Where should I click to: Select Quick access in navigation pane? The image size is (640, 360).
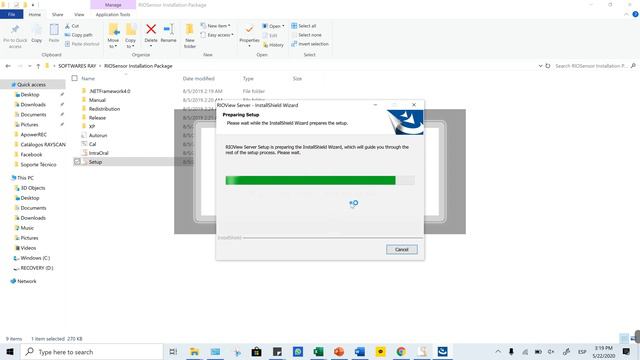[31, 84]
